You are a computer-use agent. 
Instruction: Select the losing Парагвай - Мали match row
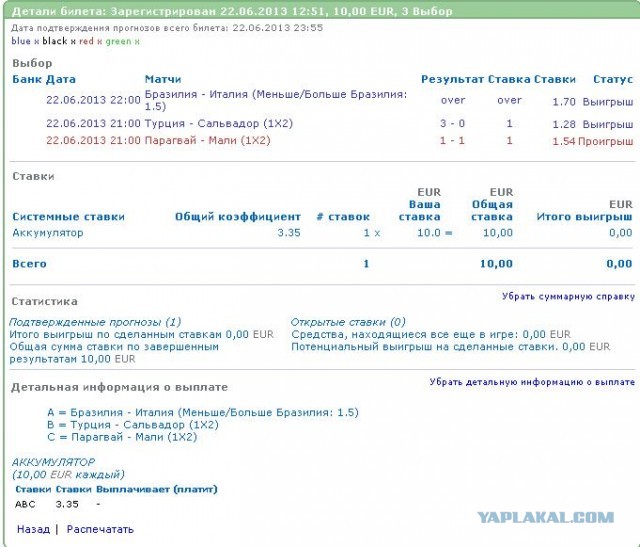coord(207,141)
